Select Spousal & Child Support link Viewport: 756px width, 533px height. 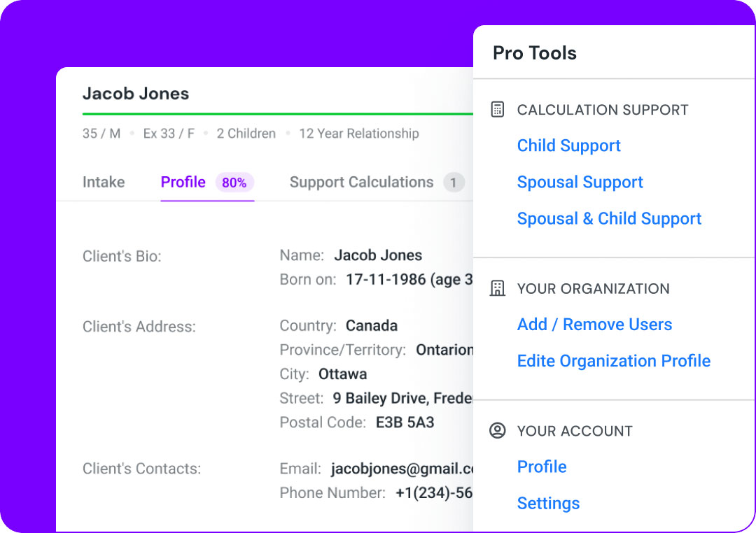click(609, 218)
